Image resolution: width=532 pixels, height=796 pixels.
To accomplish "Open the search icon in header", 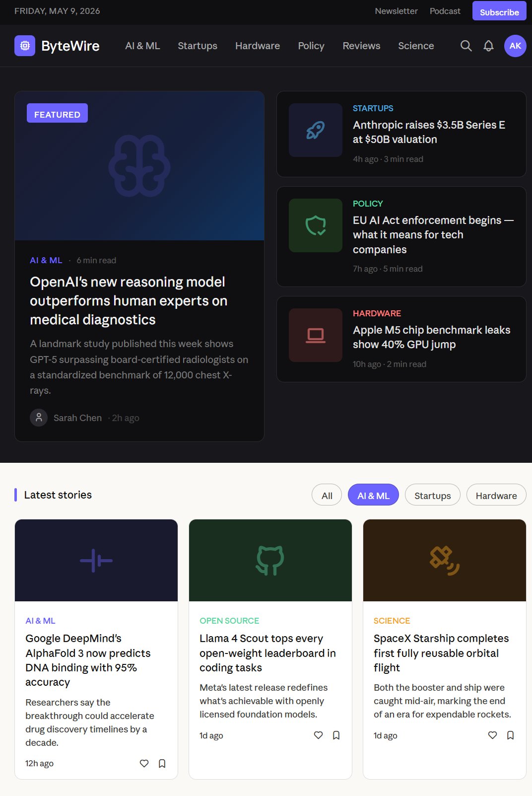I will pos(466,46).
